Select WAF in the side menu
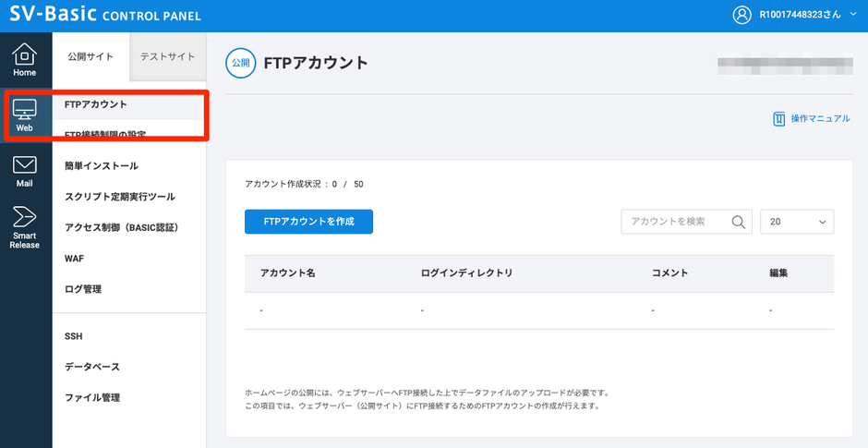 [x=75, y=259]
